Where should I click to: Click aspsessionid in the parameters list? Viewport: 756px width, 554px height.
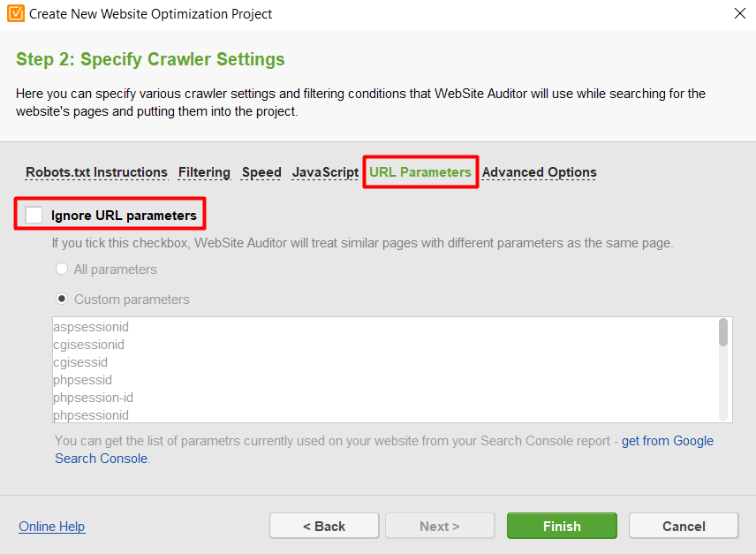pyautogui.click(x=91, y=327)
